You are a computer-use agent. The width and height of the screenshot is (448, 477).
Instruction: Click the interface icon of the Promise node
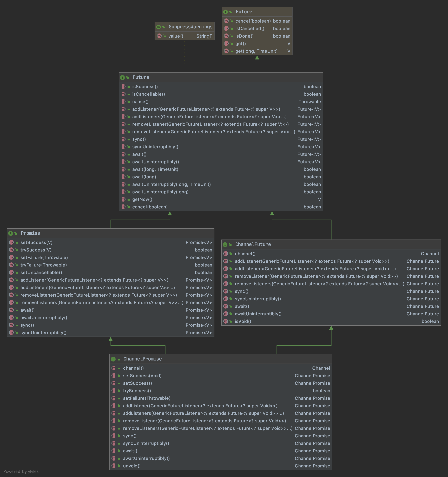pos(11,233)
